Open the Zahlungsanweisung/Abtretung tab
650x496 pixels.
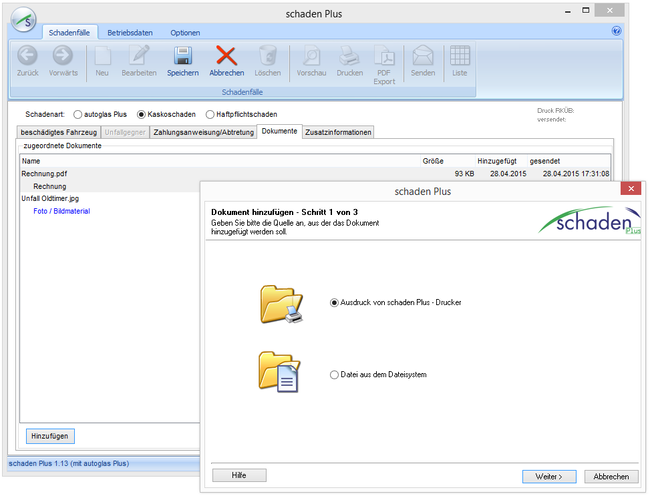click(x=204, y=132)
